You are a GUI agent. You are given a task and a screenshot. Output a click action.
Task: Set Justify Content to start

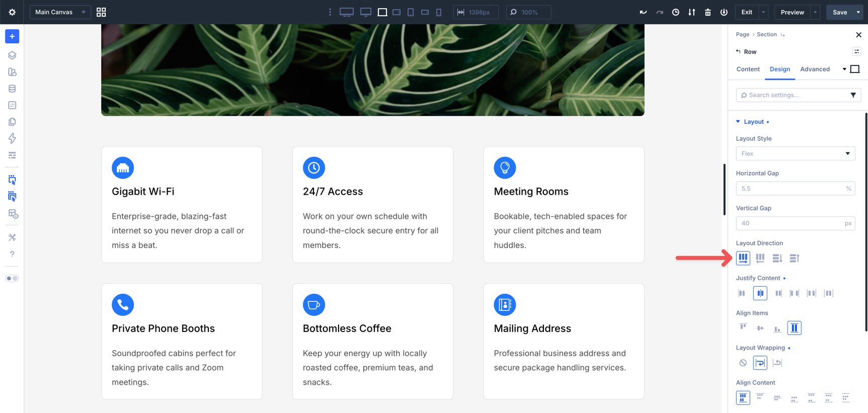click(742, 293)
